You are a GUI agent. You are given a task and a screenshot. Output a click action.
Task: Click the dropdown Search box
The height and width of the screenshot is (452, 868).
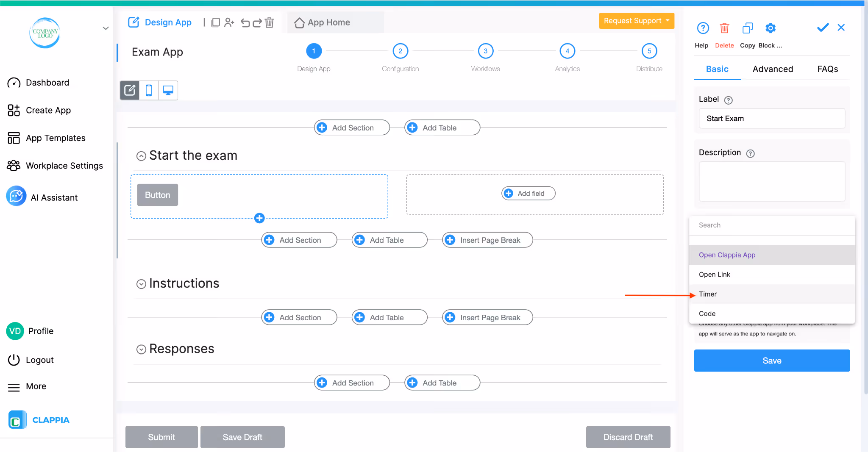(x=772, y=225)
